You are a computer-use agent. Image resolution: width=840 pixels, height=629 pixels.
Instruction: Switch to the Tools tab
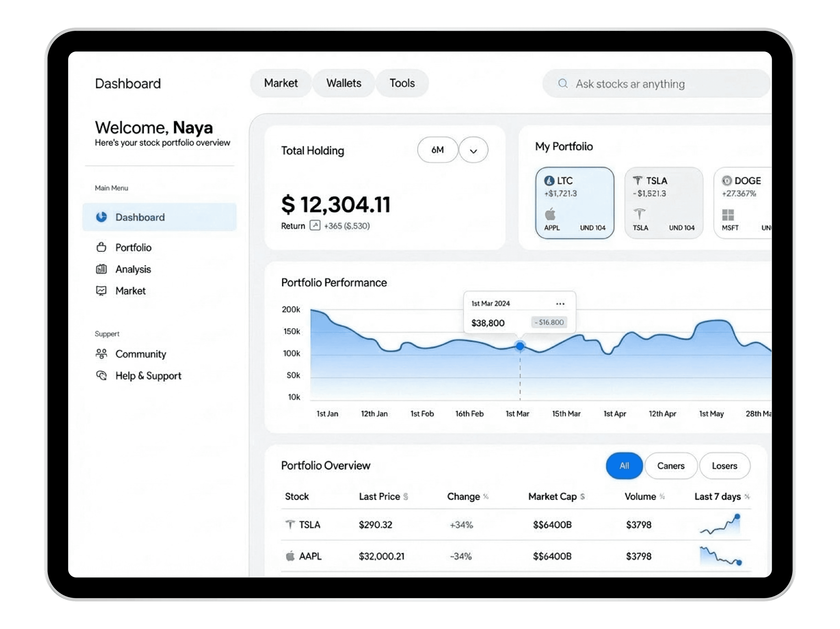(x=402, y=83)
